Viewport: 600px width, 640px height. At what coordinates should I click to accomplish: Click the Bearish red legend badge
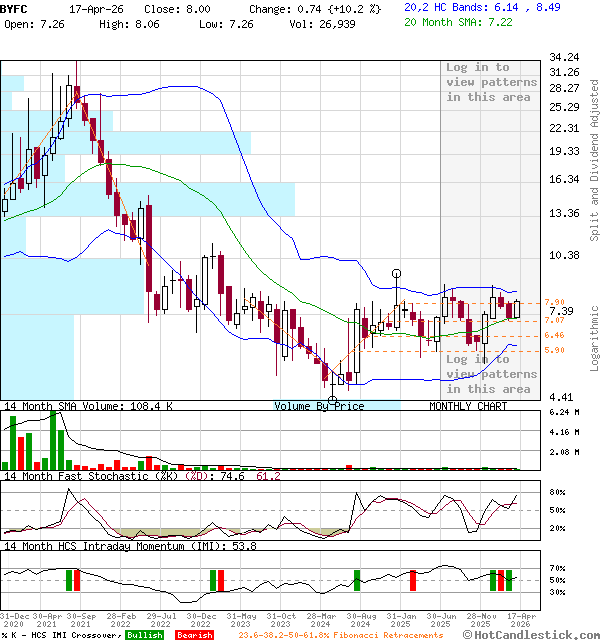[x=194, y=635]
